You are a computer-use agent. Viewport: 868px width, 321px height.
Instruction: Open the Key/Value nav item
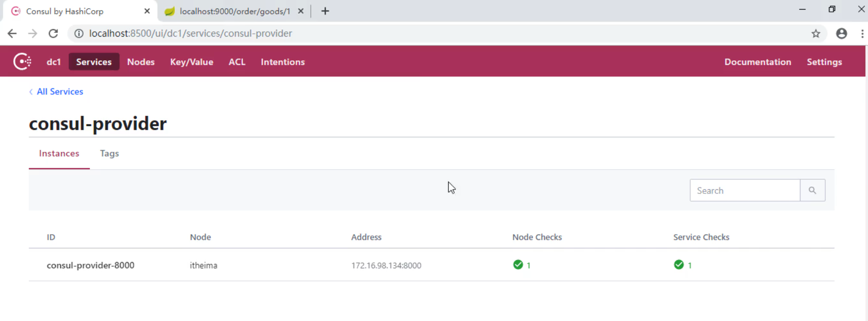[191, 62]
